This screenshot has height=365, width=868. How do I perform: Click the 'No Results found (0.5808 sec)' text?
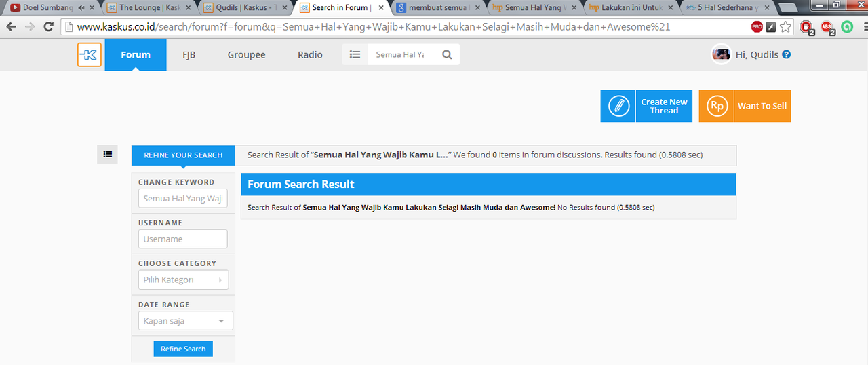click(606, 207)
